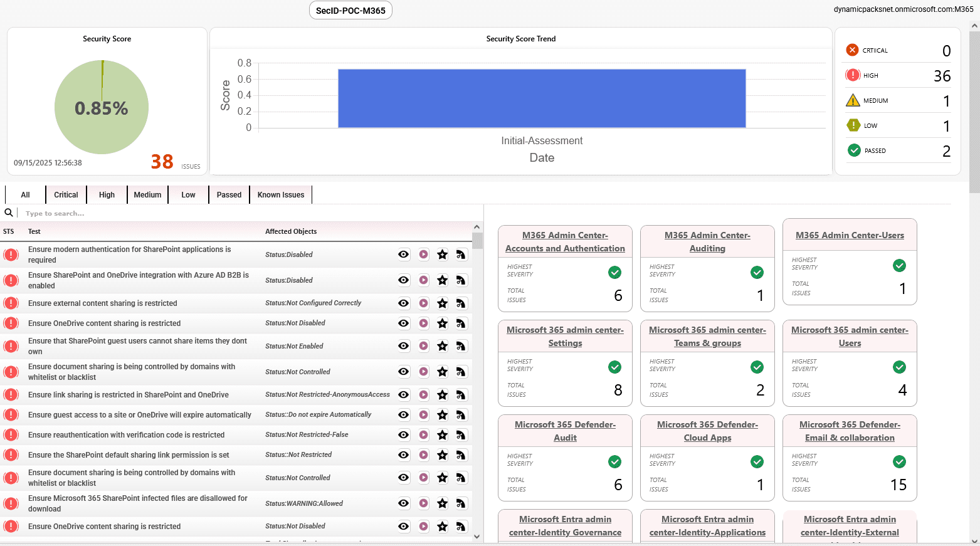Filter tests with the High tab
This screenshot has width=980, height=546.
(107, 195)
